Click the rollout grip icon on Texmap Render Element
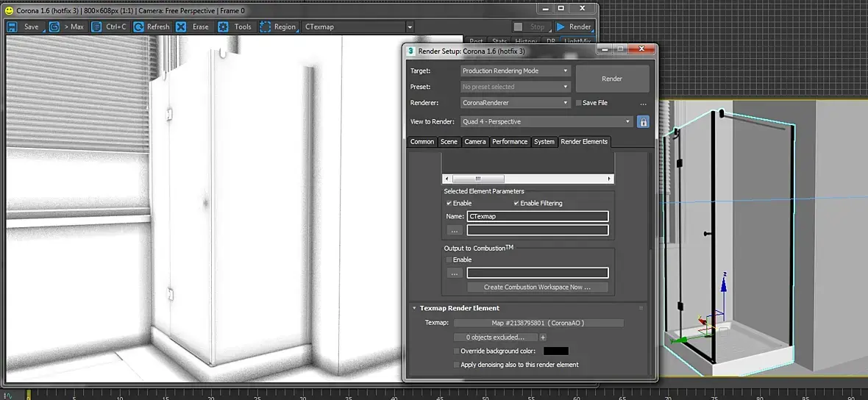Screen dimensions: 868x400 tap(641, 308)
